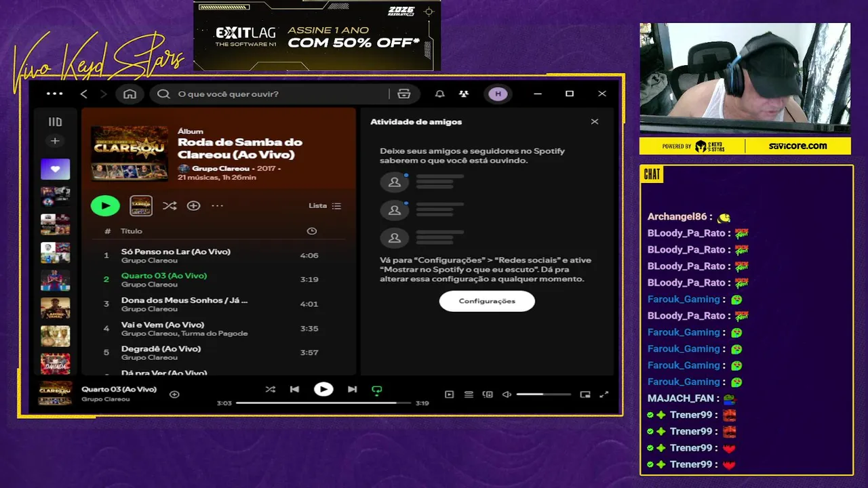Viewport: 868px width, 488px height.
Task: Click the album preview thumbnail beside the play button
Action: coord(141,205)
